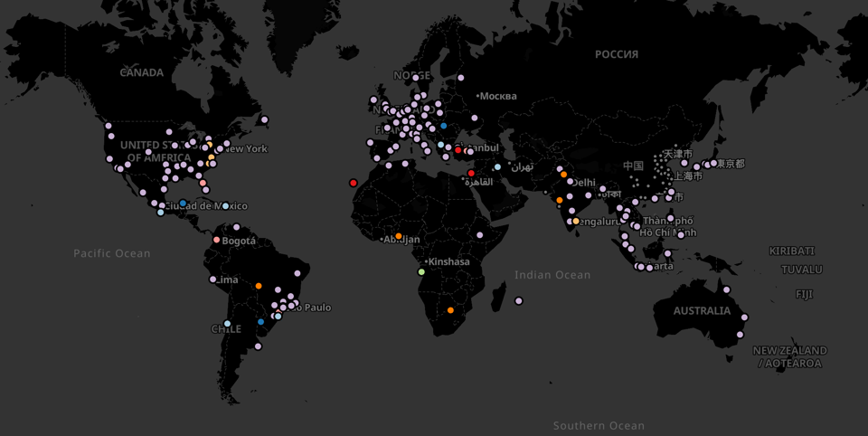Click the Kinshasa city label
Screen dimensions: 868x436
click(450, 261)
